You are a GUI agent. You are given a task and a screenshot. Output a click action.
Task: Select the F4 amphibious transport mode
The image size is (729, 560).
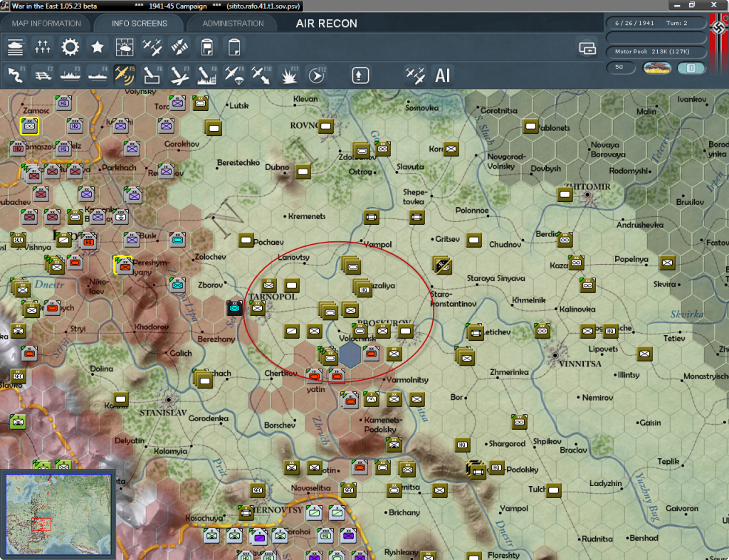98,75
